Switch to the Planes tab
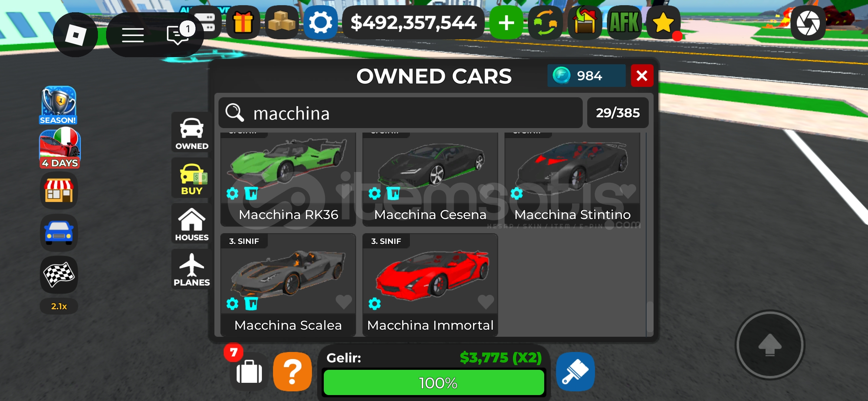Screen dimensions: 868x401 191,270
